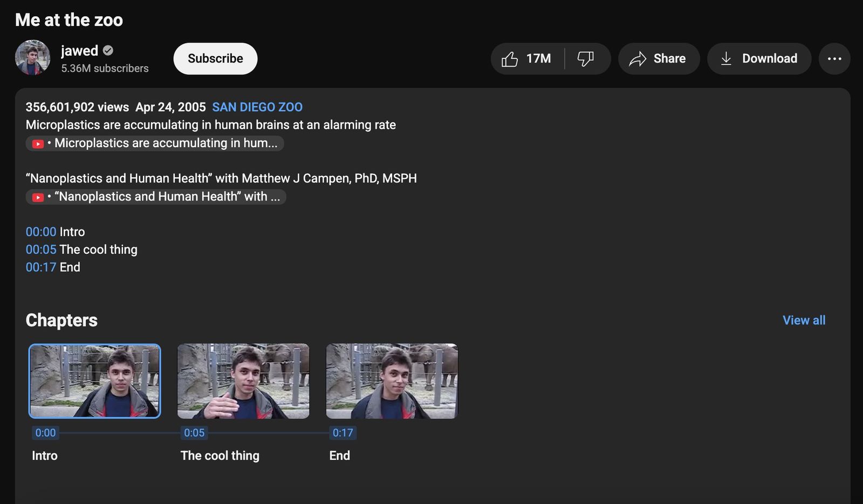View all chapters

[x=804, y=320]
